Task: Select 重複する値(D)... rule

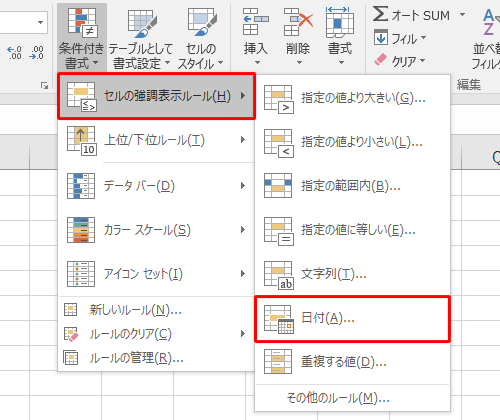Action: tap(353, 362)
